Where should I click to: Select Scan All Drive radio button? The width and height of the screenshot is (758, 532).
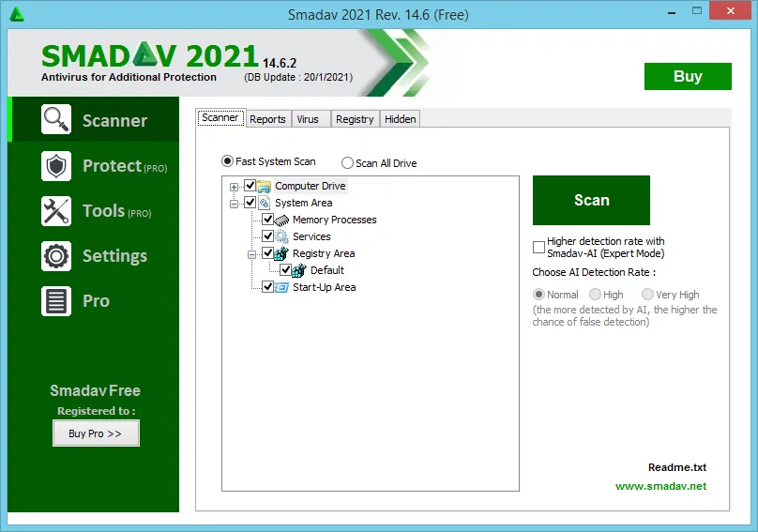347,163
